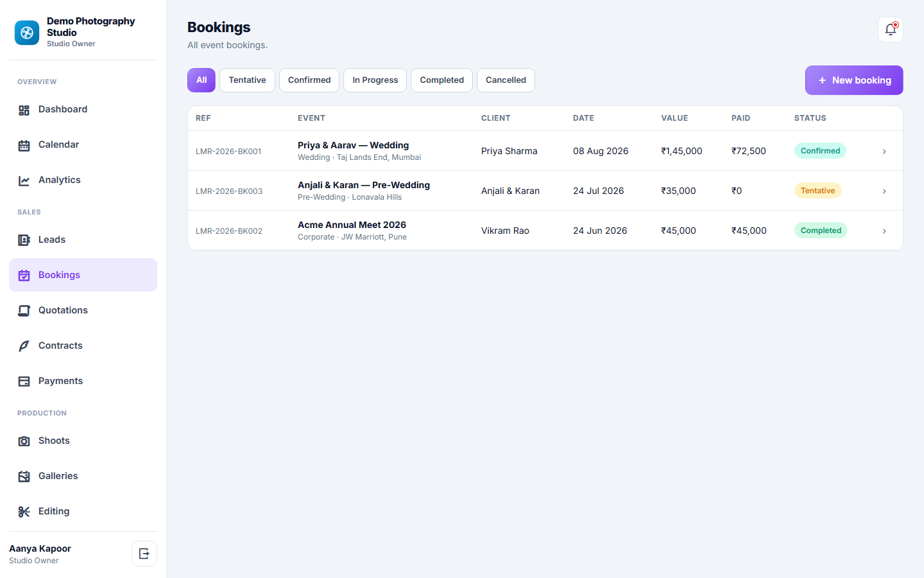Click the value ₹1,45,000
The height and width of the screenshot is (578, 924).
[681, 151]
